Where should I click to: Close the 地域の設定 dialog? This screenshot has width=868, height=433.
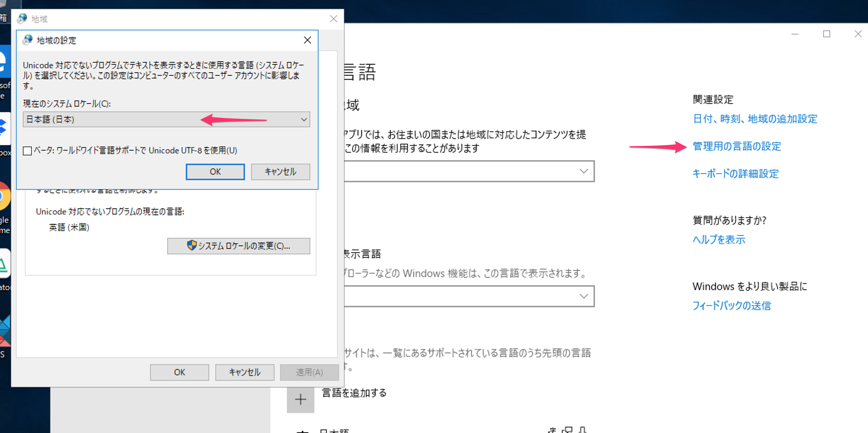[x=307, y=40]
